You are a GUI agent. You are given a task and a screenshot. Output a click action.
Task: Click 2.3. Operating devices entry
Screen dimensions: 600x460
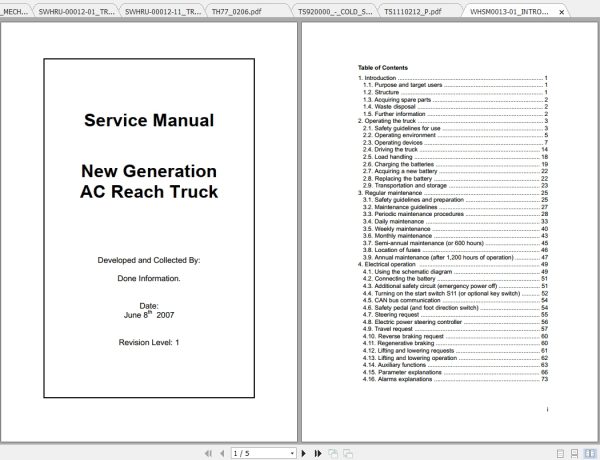455,142
